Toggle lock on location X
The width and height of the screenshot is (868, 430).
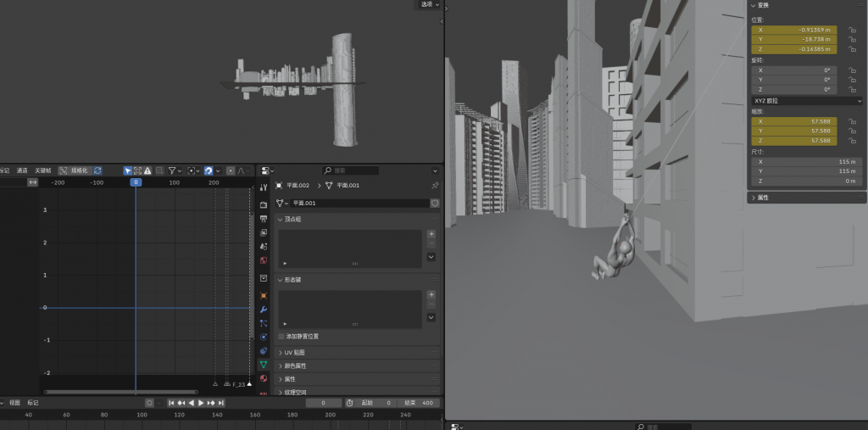pyautogui.click(x=851, y=30)
